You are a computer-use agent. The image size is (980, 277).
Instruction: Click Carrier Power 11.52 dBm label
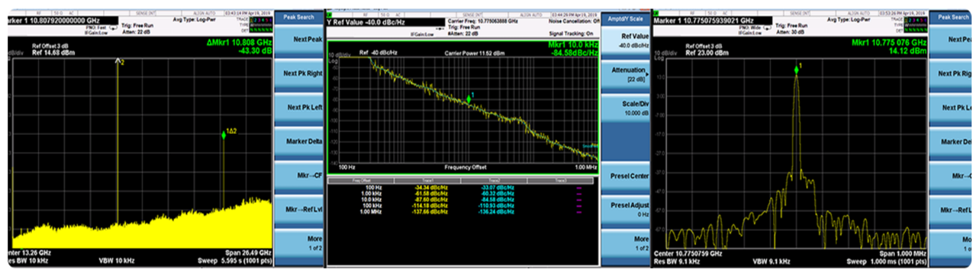point(474,53)
